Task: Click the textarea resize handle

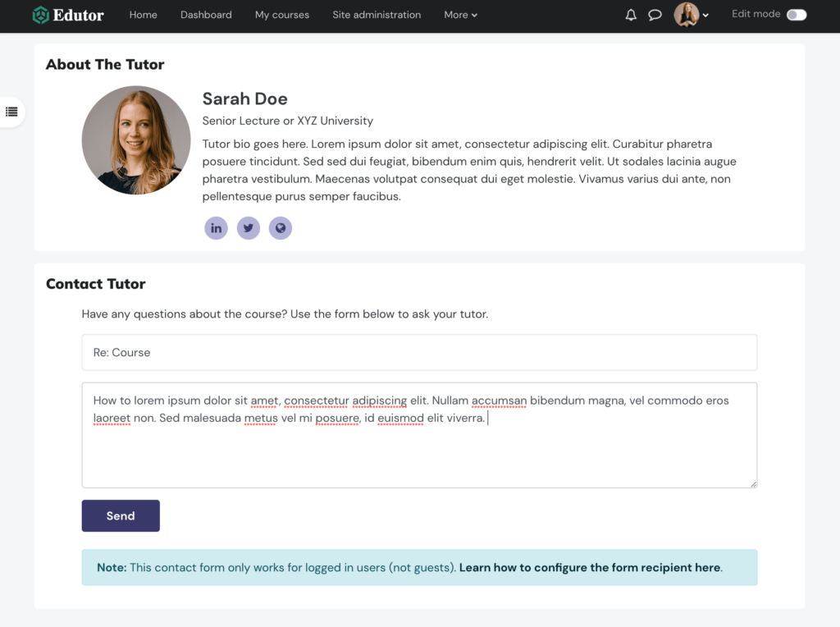Action: 753,485
